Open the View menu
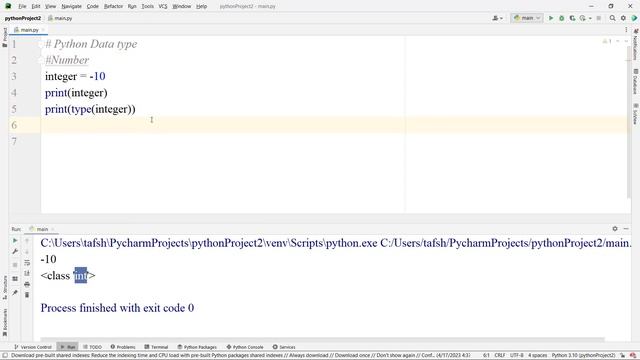Screen dimensions: 640x360 click(x=50, y=6)
